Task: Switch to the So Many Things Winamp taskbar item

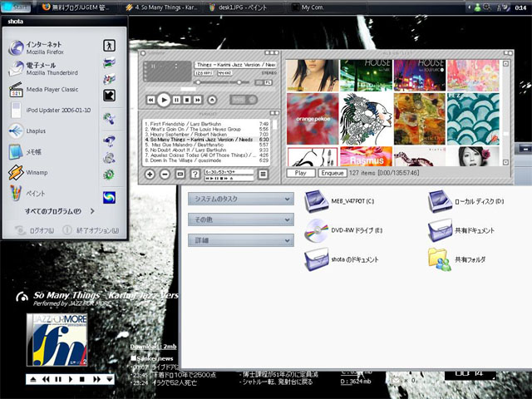Action: pos(162,7)
